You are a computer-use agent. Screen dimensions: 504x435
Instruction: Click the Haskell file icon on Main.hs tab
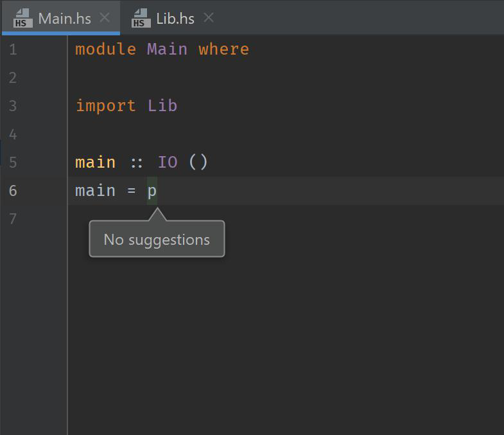click(22, 18)
